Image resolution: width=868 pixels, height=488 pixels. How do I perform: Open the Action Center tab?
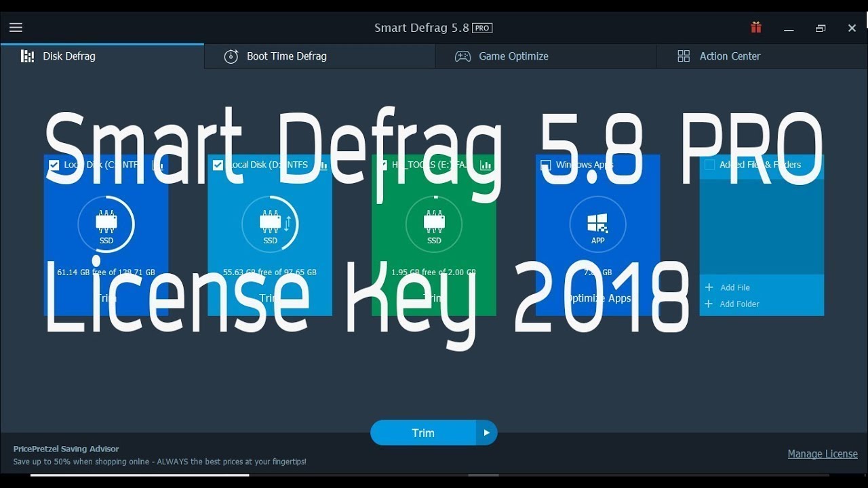point(762,56)
